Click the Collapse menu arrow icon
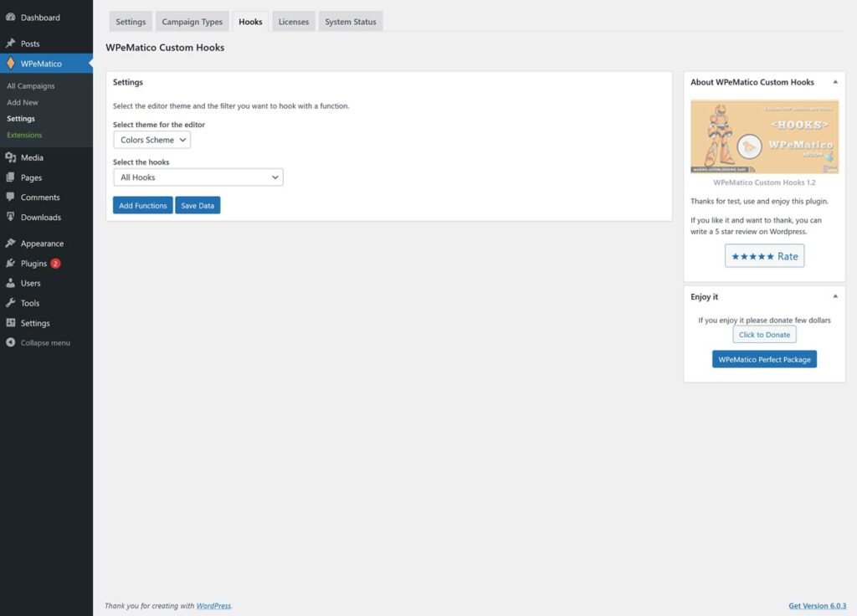857x616 pixels. (x=10, y=342)
